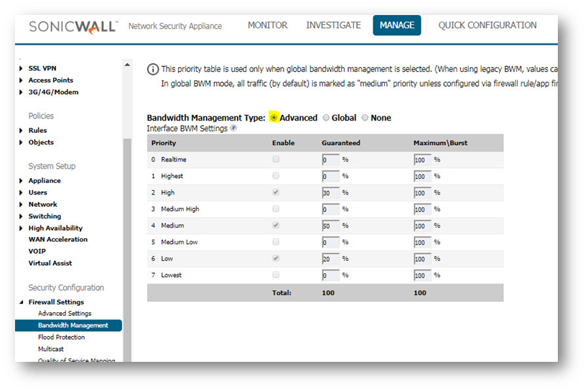Image resolution: width=588 pixels, height=392 pixels.
Task: Select the Global bandwidth management radio button
Action: [x=327, y=118]
